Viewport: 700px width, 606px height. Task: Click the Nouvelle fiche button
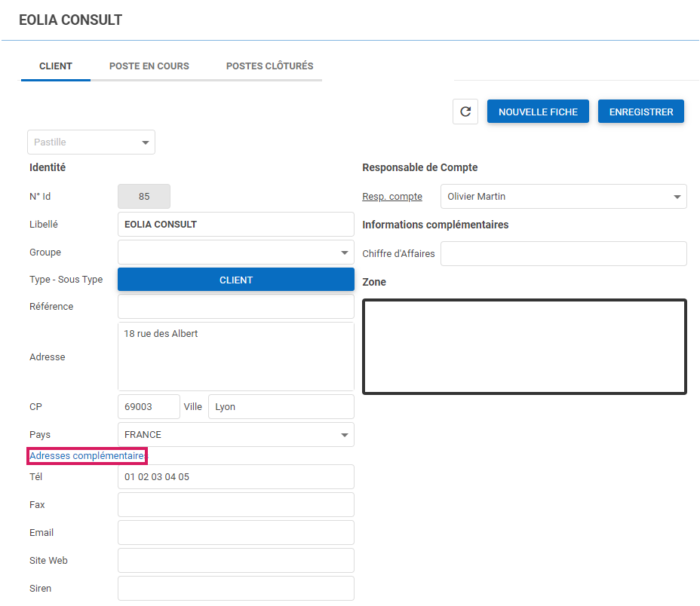(x=538, y=112)
